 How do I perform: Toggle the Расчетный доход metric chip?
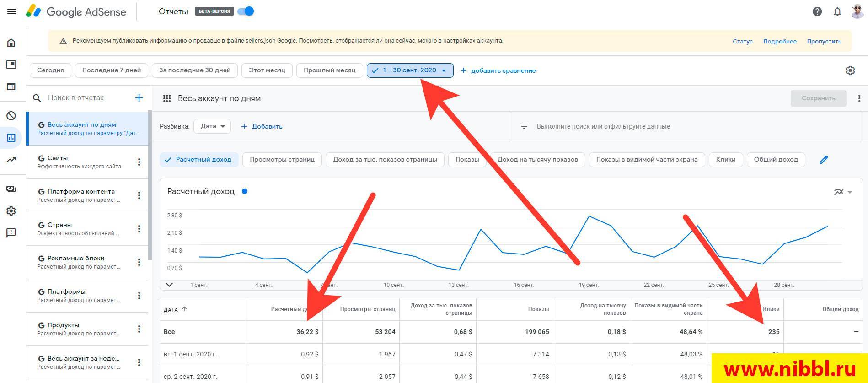click(198, 160)
